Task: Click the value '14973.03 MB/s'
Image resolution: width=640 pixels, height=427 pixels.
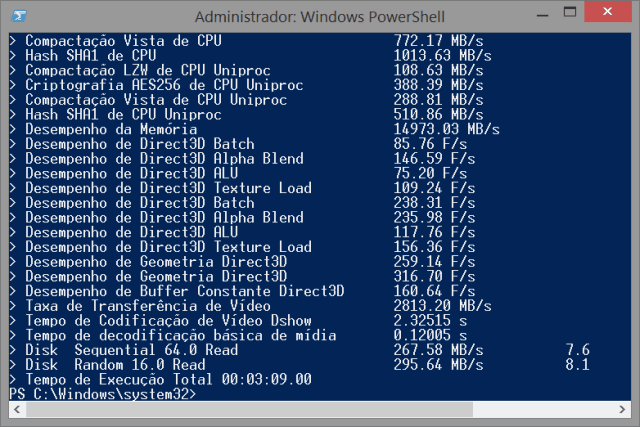Action: pyautogui.click(x=447, y=129)
